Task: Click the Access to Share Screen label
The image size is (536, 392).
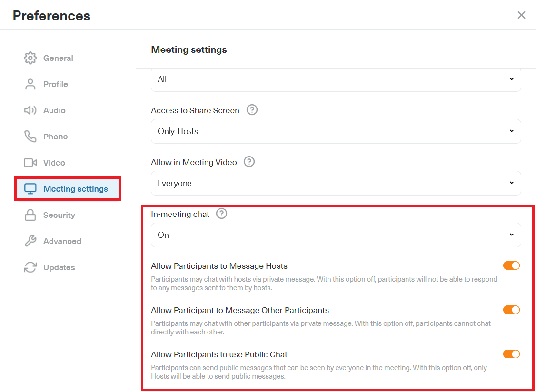Action: click(195, 110)
